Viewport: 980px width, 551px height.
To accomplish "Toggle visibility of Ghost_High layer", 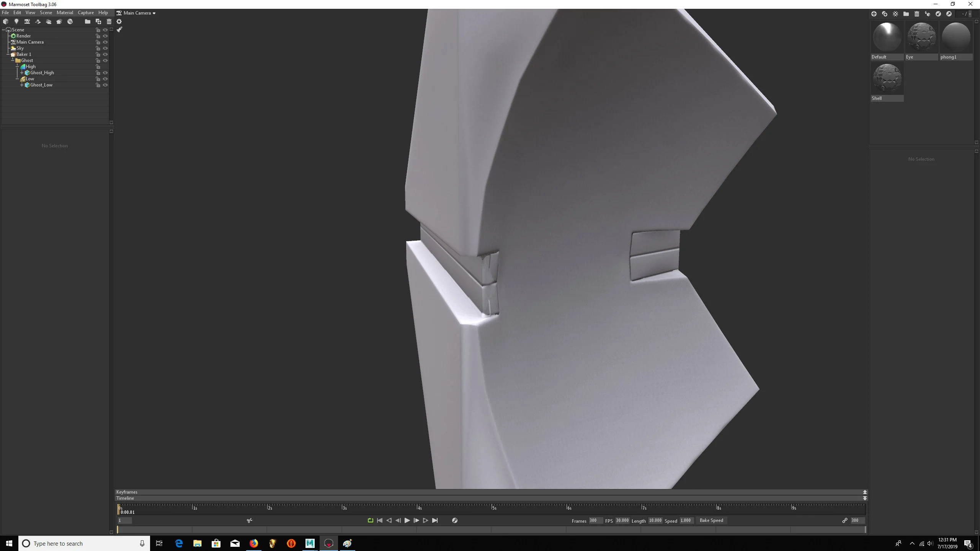I will tap(105, 73).
